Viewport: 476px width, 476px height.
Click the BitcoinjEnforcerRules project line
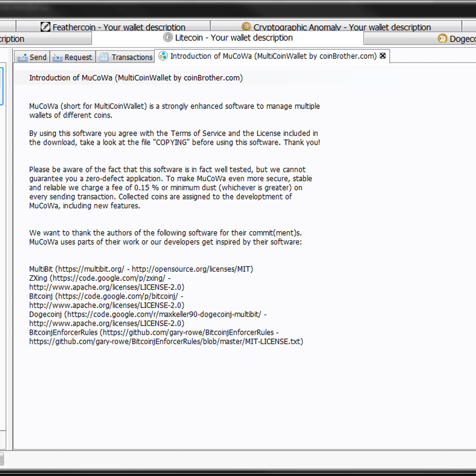(x=154, y=332)
